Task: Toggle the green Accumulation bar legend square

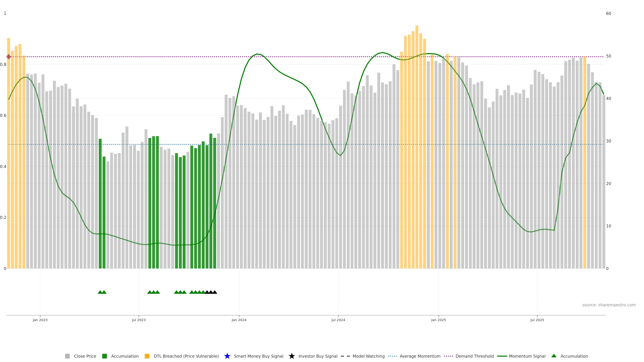Action: click(x=104, y=356)
